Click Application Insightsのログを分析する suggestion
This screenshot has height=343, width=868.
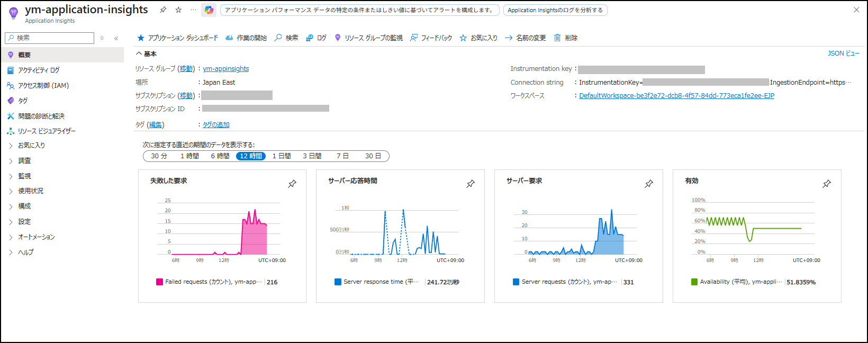coord(555,10)
